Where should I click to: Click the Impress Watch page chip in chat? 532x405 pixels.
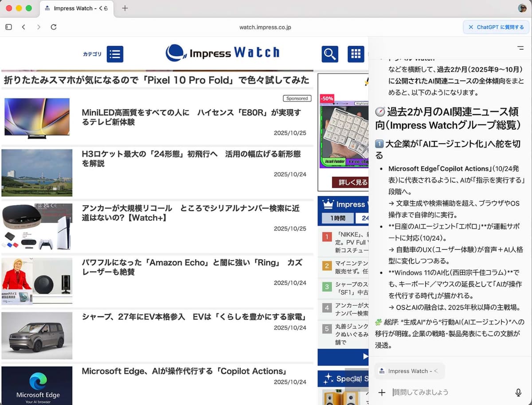pyautogui.click(x=409, y=371)
